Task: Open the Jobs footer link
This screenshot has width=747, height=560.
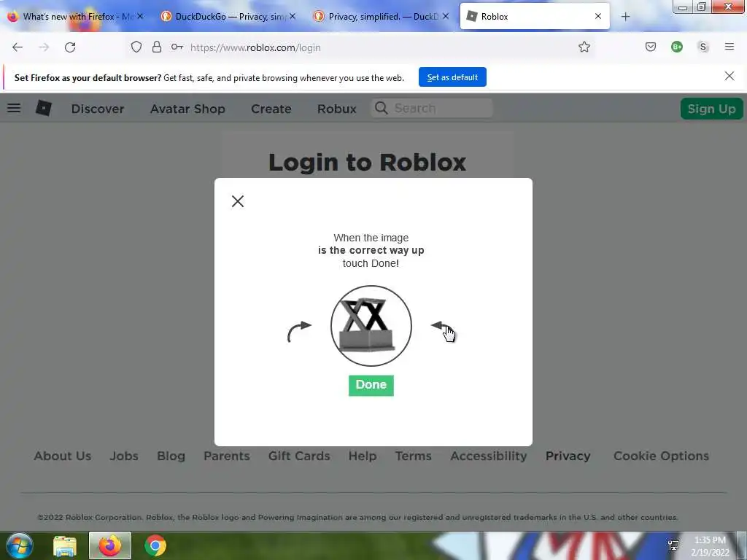Action: [124, 456]
